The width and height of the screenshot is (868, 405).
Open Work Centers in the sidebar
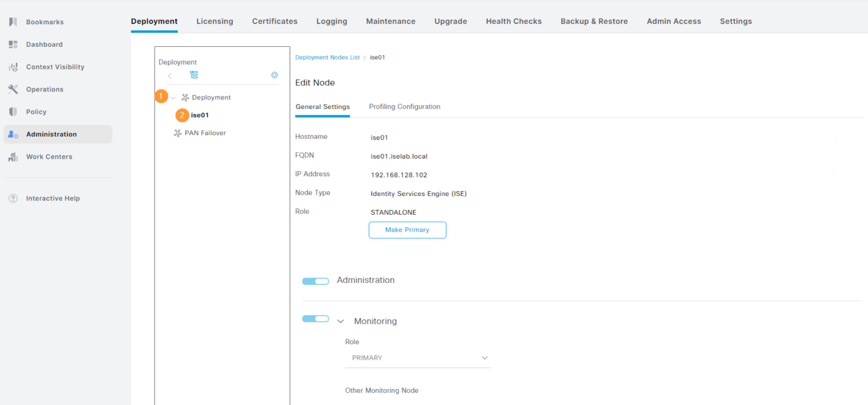(x=49, y=157)
